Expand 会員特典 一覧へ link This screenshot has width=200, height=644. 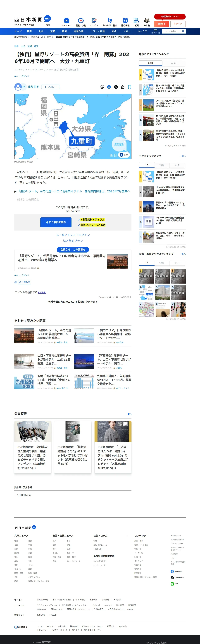(129, 414)
